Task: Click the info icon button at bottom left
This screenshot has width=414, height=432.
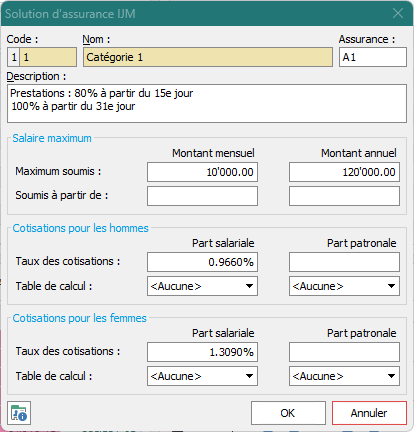Action: (19, 413)
